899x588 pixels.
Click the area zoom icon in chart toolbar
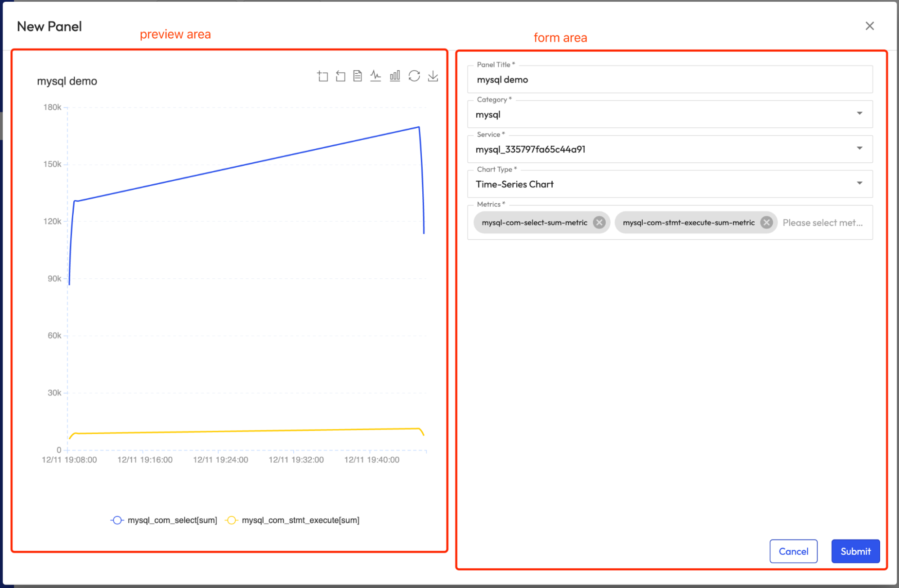coord(322,76)
